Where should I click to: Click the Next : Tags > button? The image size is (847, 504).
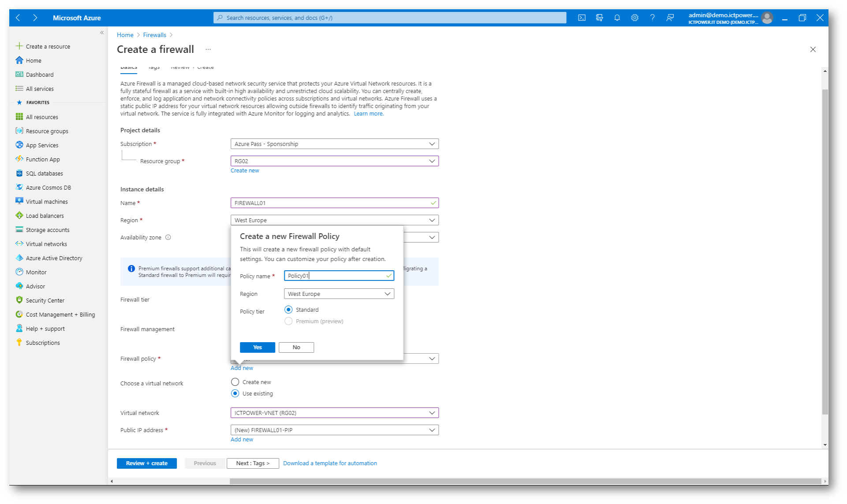(253, 464)
